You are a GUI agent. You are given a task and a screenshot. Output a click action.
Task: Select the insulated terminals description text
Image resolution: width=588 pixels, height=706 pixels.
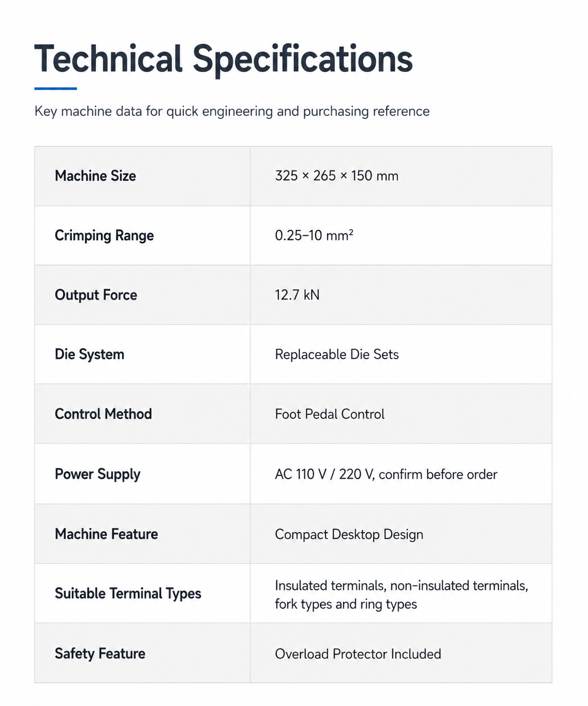click(402, 595)
